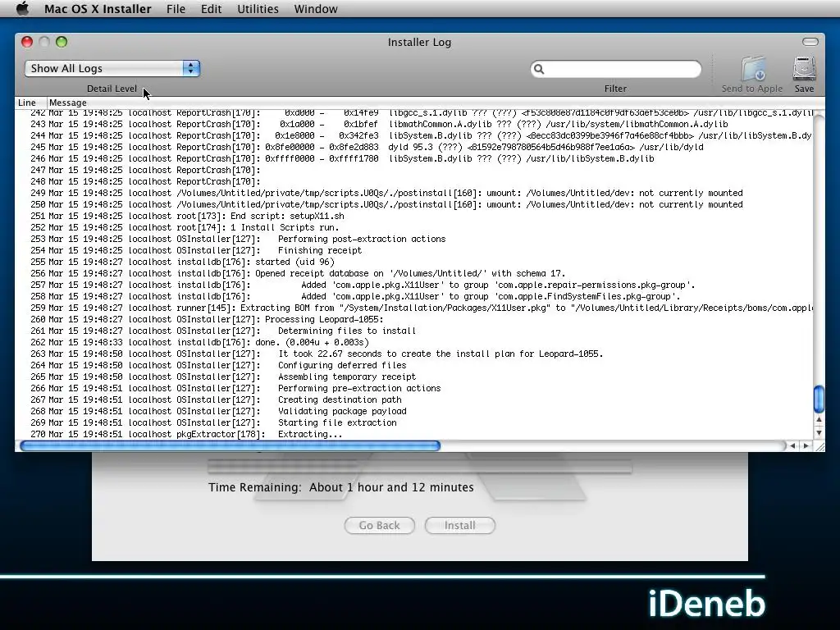Select log line 270 pkgExtractor Extracting...
The height and width of the screenshot is (630, 840).
coord(414,435)
